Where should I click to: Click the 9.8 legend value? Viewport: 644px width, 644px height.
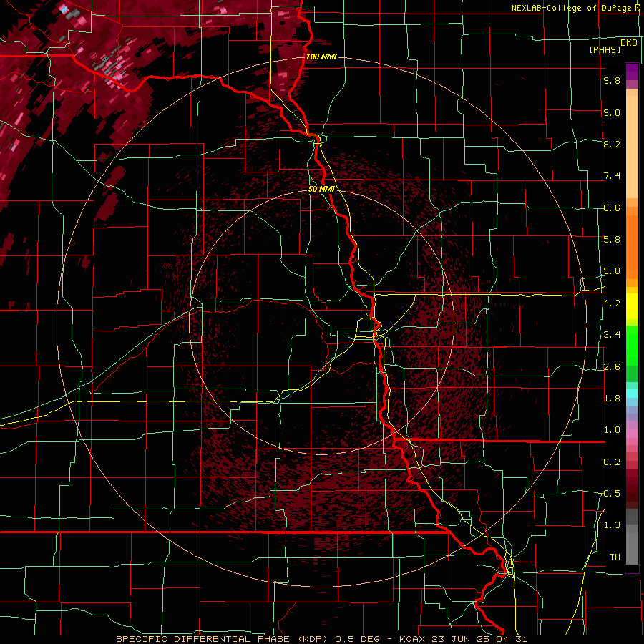(612, 80)
